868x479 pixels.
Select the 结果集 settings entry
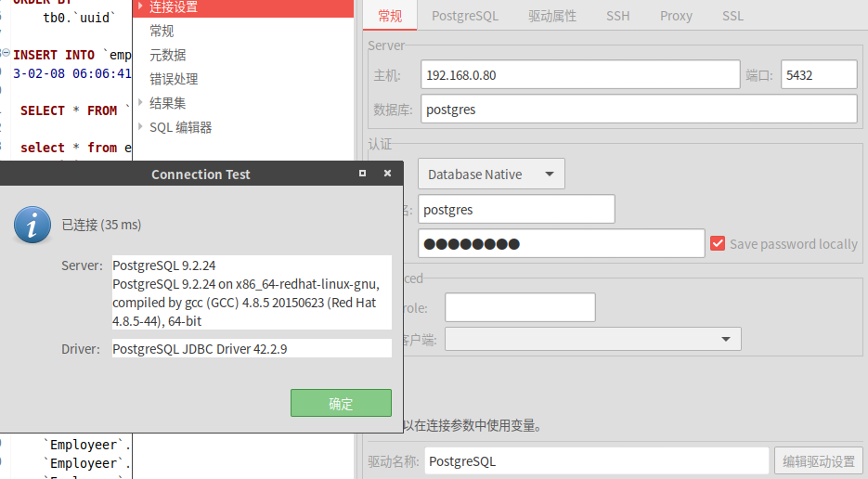167,103
